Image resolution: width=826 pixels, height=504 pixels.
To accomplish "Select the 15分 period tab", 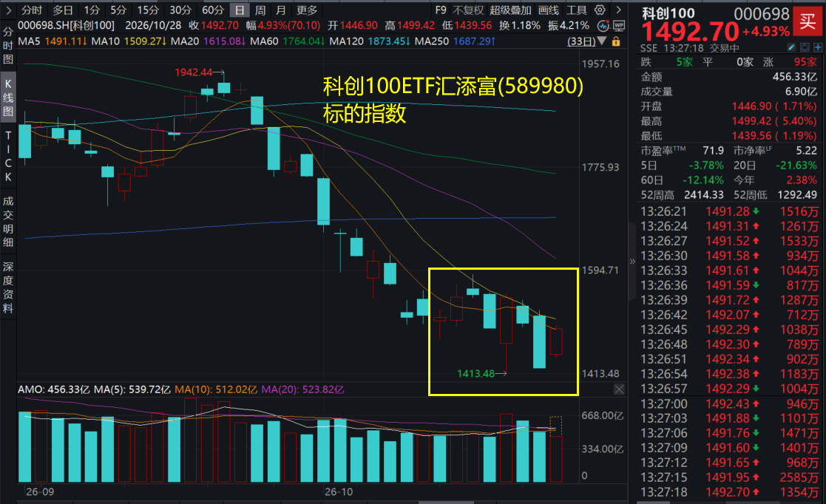I will (x=147, y=10).
